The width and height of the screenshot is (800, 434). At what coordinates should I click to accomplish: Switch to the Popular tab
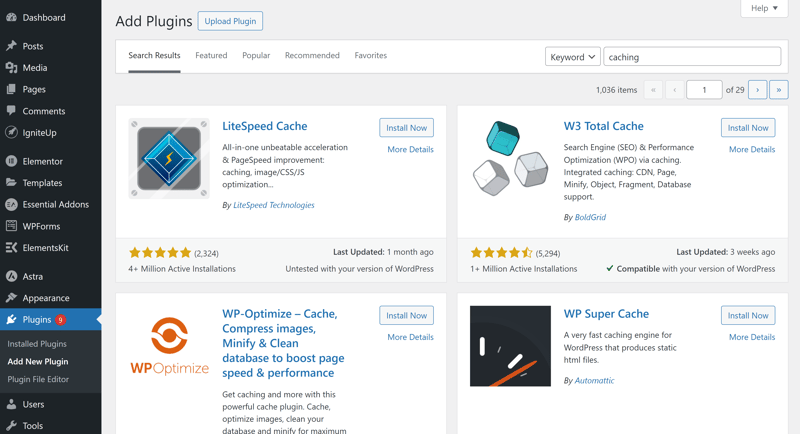click(256, 55)
